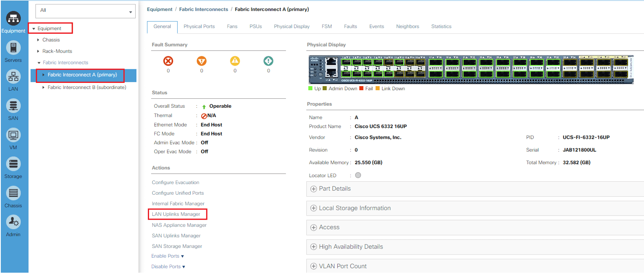Select Fabric Interconnect B (subordinate) row
The image size is (644, 280).
87,87
